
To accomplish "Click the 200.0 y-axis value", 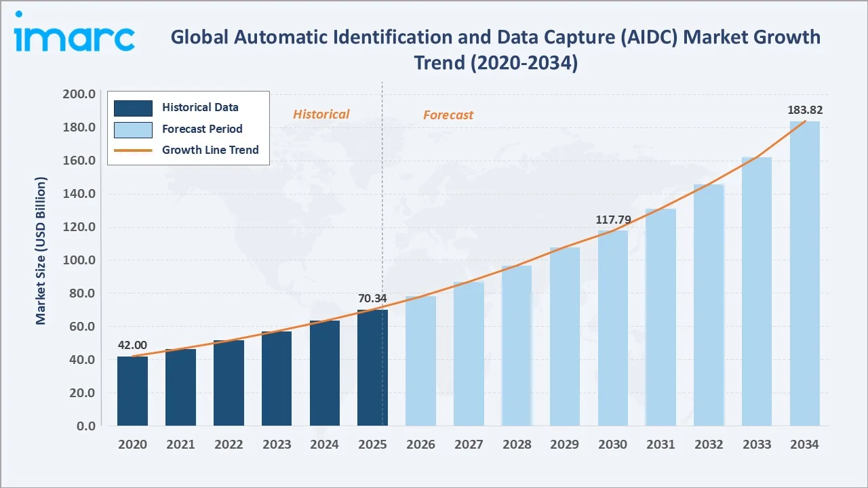I will 79,94.
